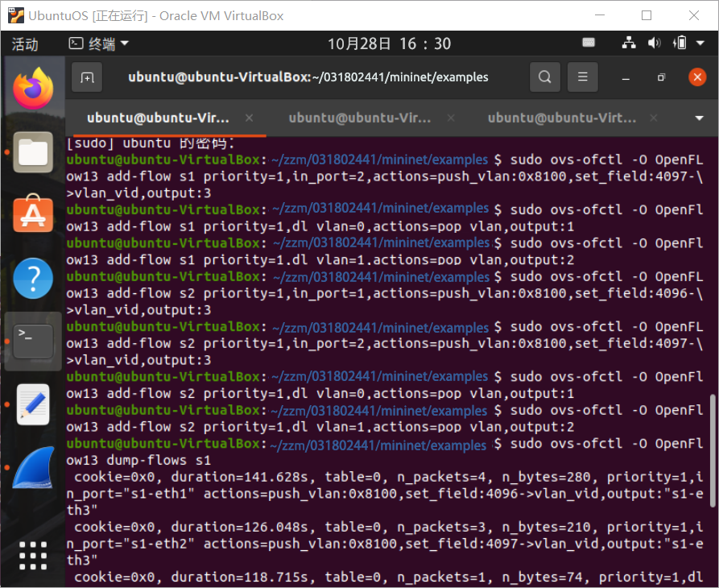Click the '[sudo] ubuntu 的密码' line
719x588 pixels.
(151, 143)
